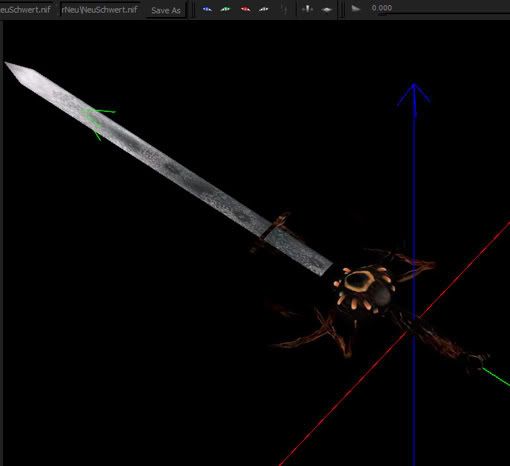Switch to the Front view (green icon)

(226, 9)
